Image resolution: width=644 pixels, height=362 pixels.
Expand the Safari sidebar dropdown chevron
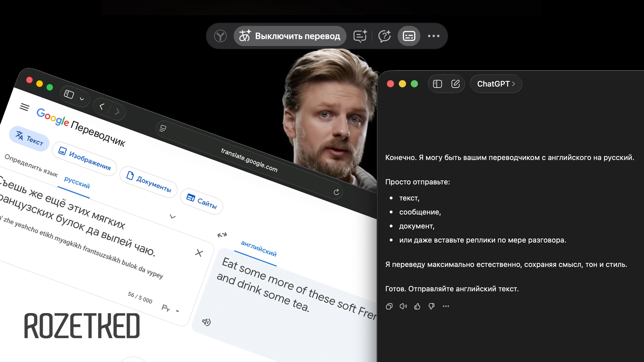pyautogui.click(x=82, y=99)
